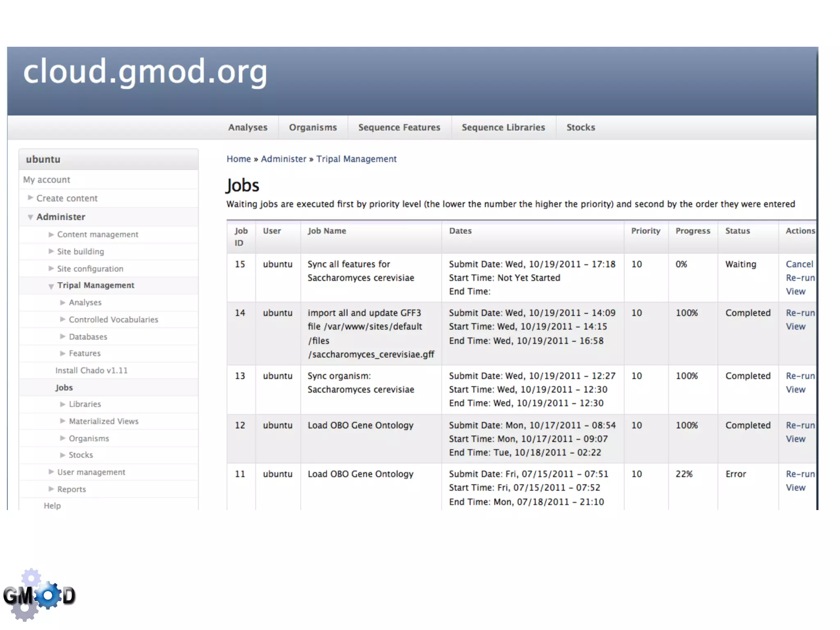Expand Materialized Views submenu arrow
Viewport: 840px width, 630px height.
click(x=63, y=421)
